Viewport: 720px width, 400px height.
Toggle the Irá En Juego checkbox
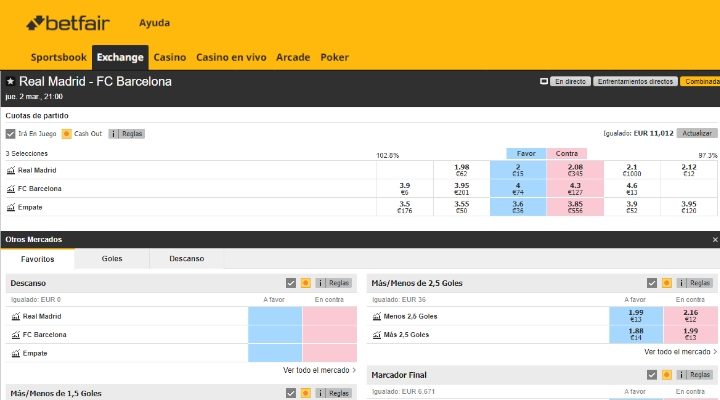11,133
